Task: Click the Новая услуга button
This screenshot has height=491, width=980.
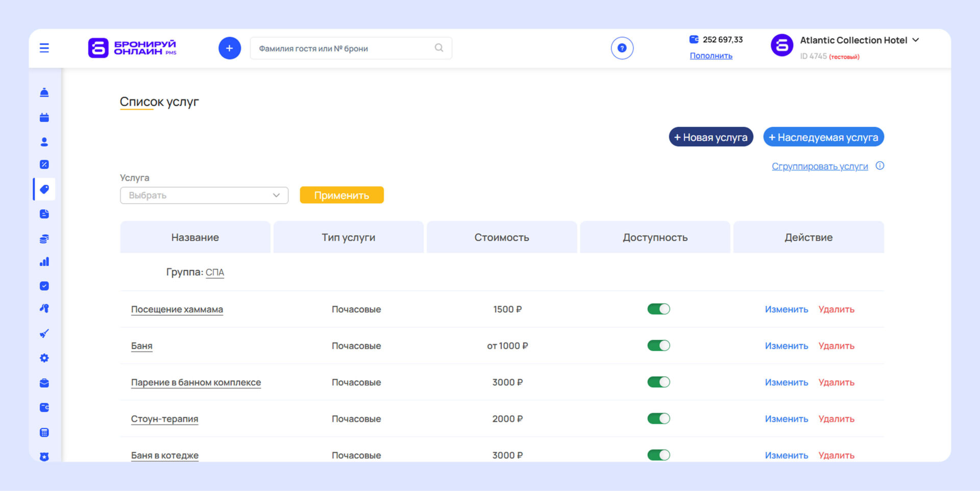Action: 710,137
